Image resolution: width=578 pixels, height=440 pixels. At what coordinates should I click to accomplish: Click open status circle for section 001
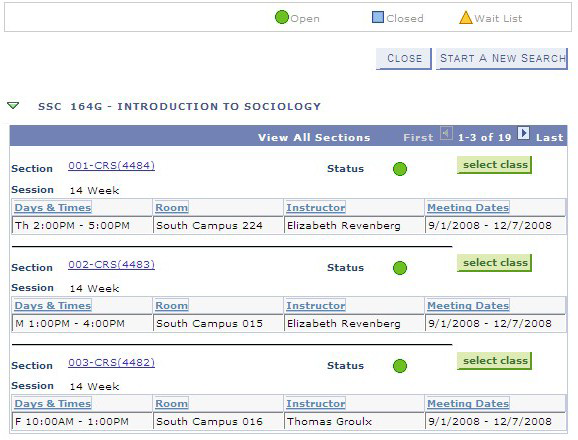click(x=400, y=169)
